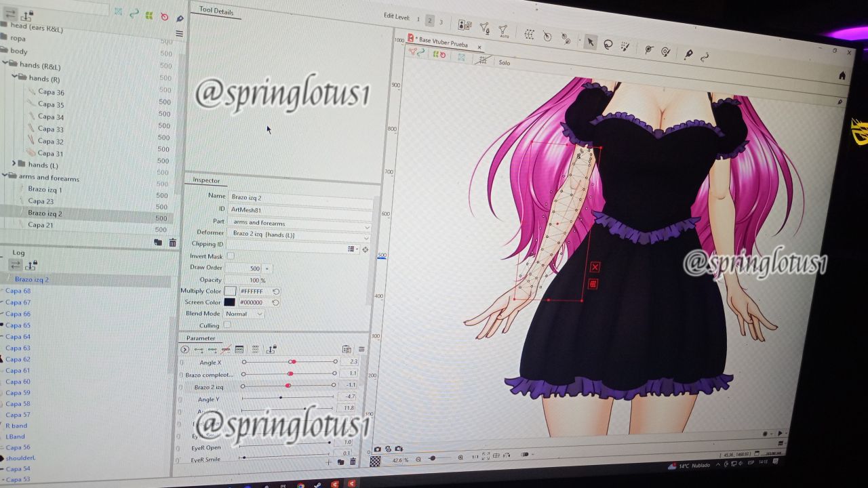The height and width of the screenshot is (488, 868).
Task: Reset the Multiply Color value
Action: pyautogui.click(x=276, y=291)
